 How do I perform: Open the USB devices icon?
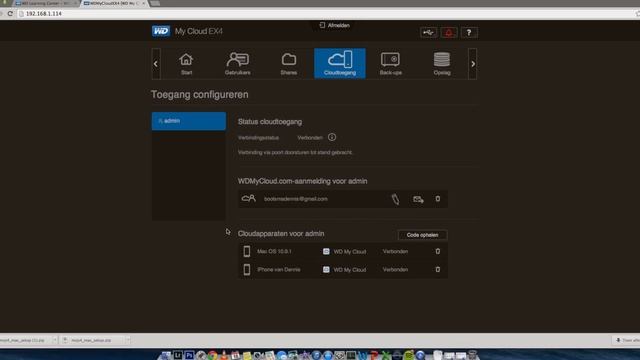coord(429,33)
